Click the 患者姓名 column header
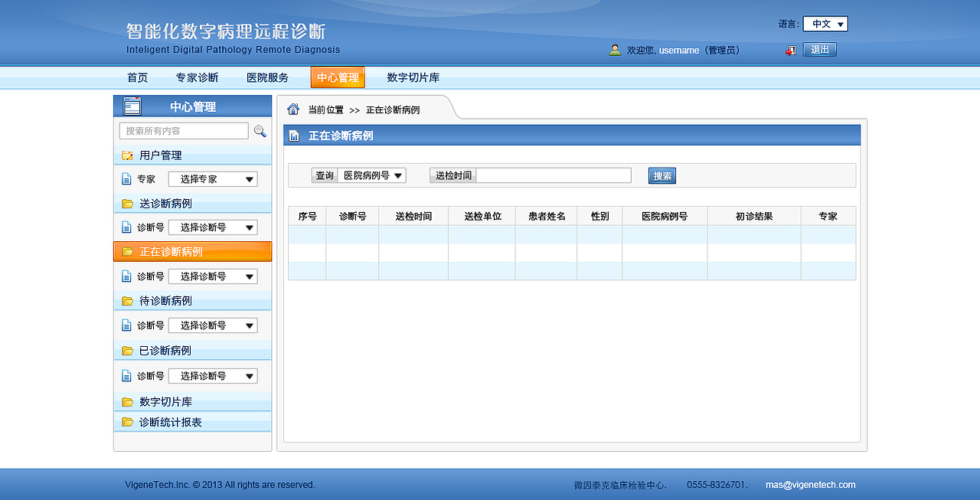Image resolution: width=980 pixels, height=500 pixels. tap(547, 217)
